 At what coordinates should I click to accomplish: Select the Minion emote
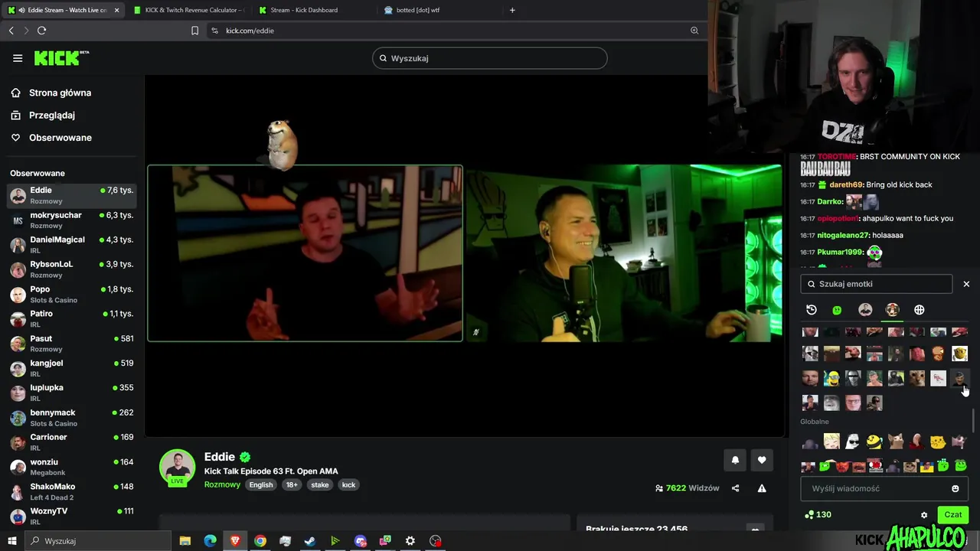(x=831, y=378)
